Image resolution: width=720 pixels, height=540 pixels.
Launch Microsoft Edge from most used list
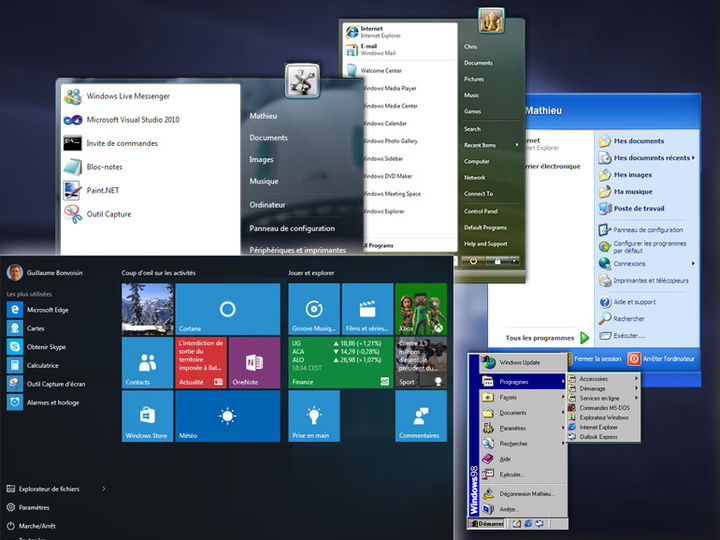(47, 310)
